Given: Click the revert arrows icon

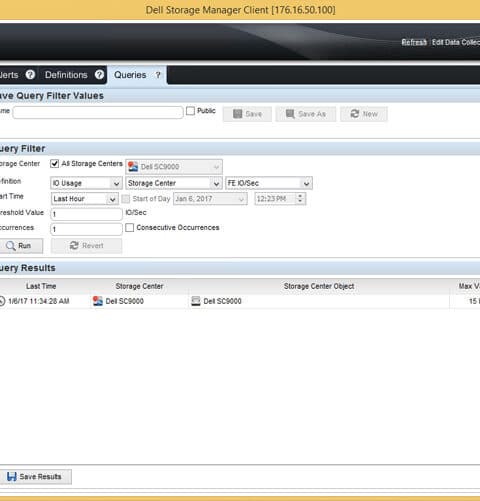Looking at the screenshot, I should (x=74, y=246).
